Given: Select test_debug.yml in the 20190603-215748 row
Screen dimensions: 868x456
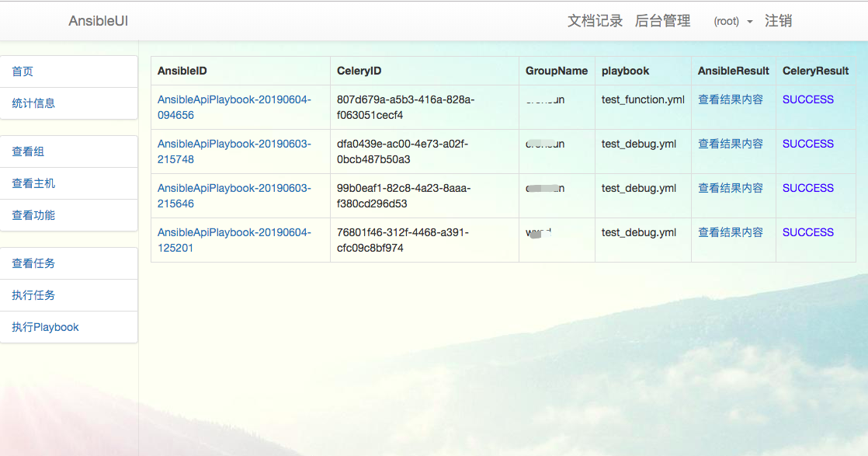Looking at the screenshot, I should (x=639, y=144).
